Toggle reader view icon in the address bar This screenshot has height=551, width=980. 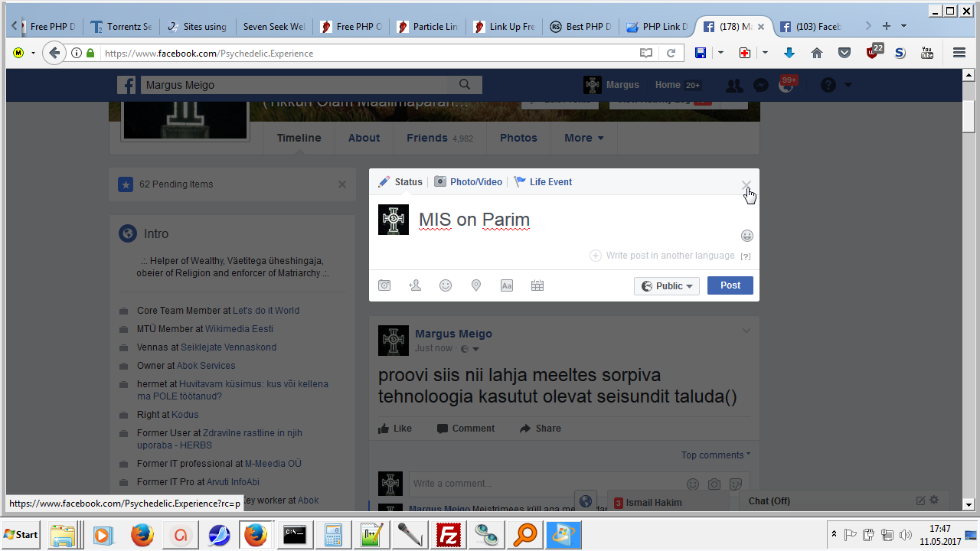[x=647, y=53]
